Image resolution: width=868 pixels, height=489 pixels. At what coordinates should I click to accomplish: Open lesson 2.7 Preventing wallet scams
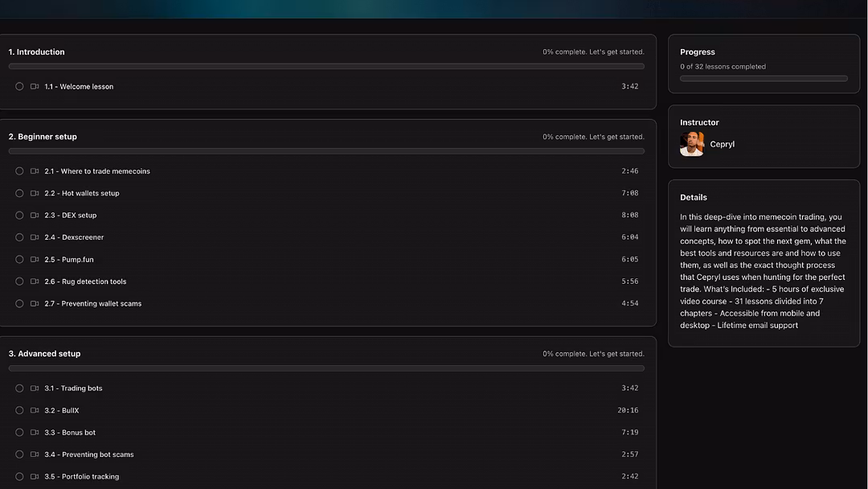(93, 303)
